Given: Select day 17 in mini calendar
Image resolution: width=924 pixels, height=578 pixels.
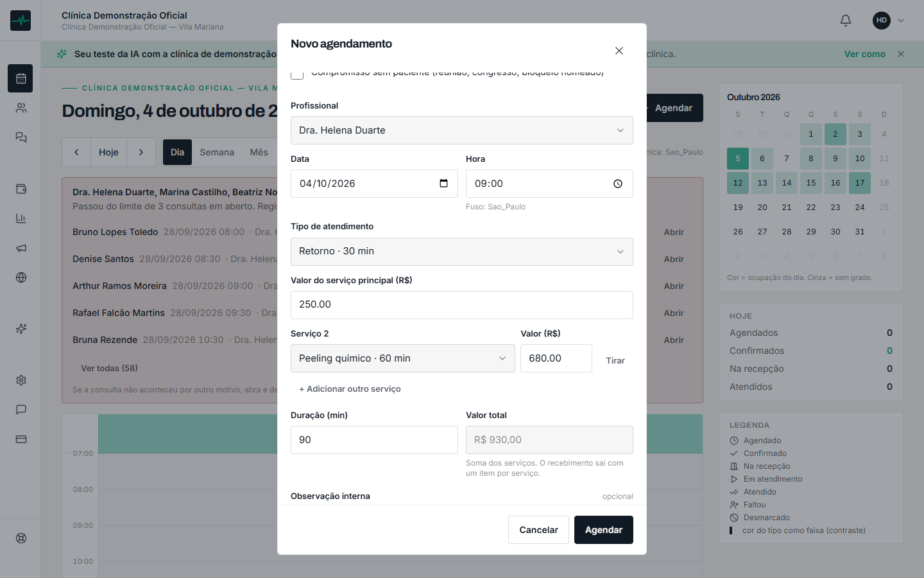Looking at the screenshot, I should tap(860, 183).
